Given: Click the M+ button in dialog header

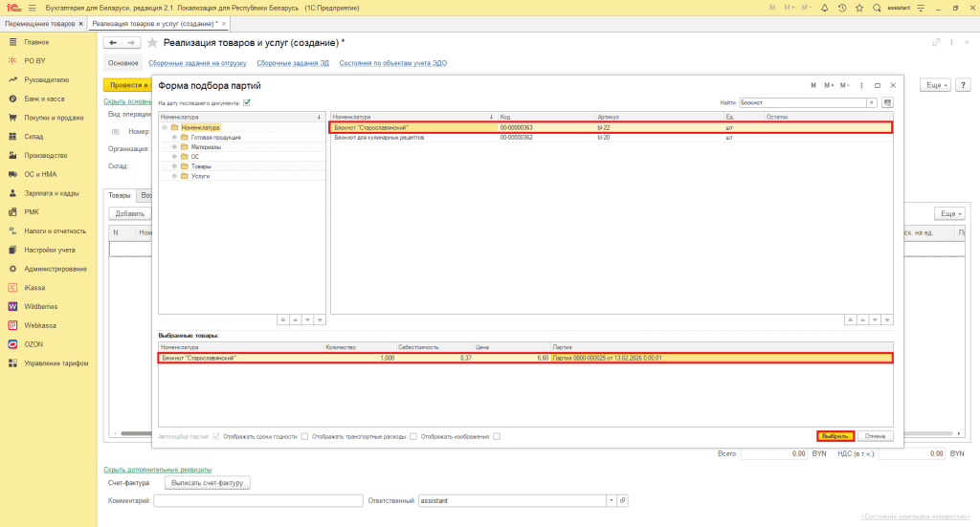Looking at the screenshot, I should [x=830, y=85].
